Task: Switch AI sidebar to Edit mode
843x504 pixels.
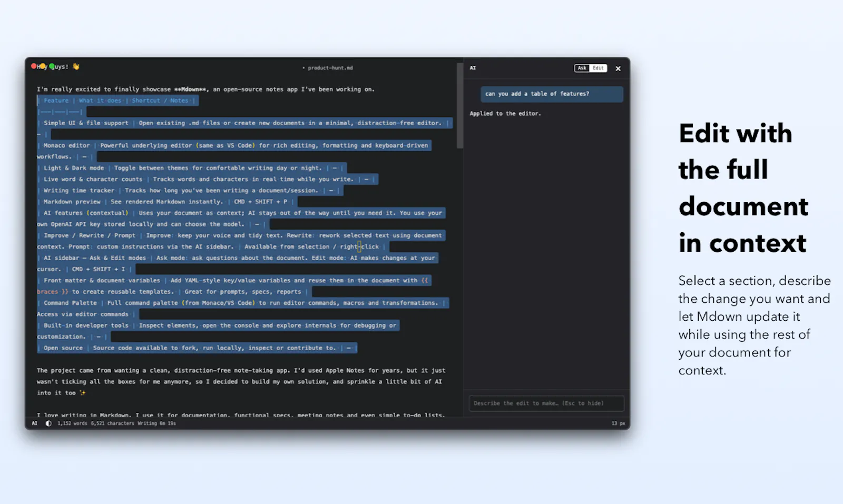Action: point(599,68)
